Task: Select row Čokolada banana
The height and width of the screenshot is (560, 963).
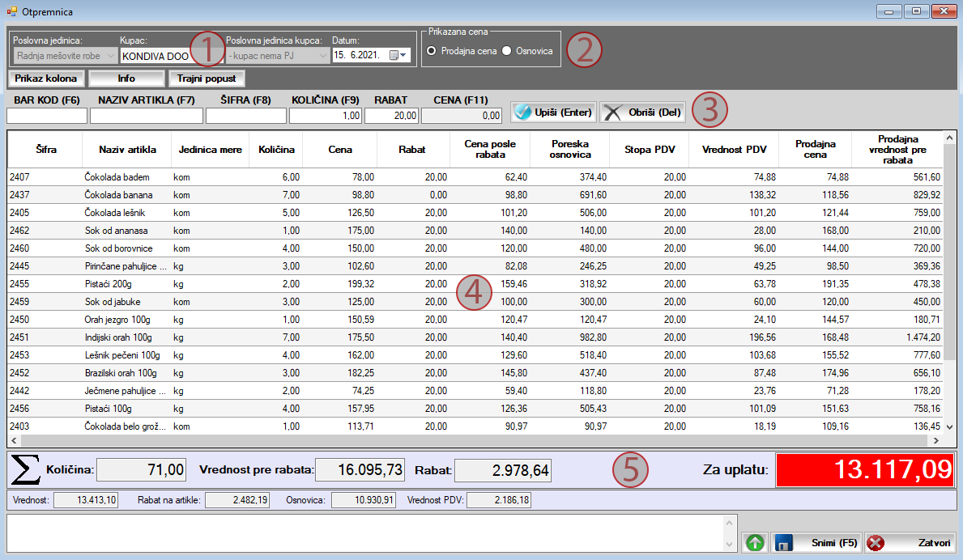Action: coord(475,194)
